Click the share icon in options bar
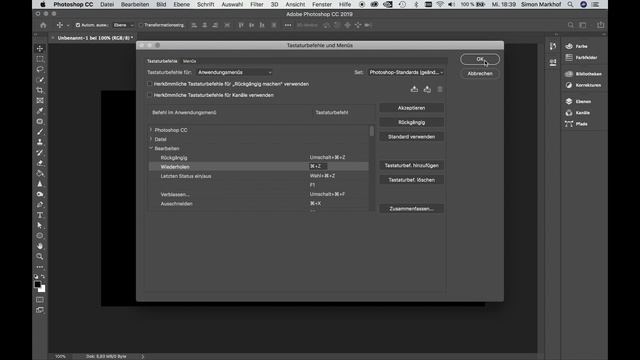 coord(600,25)
